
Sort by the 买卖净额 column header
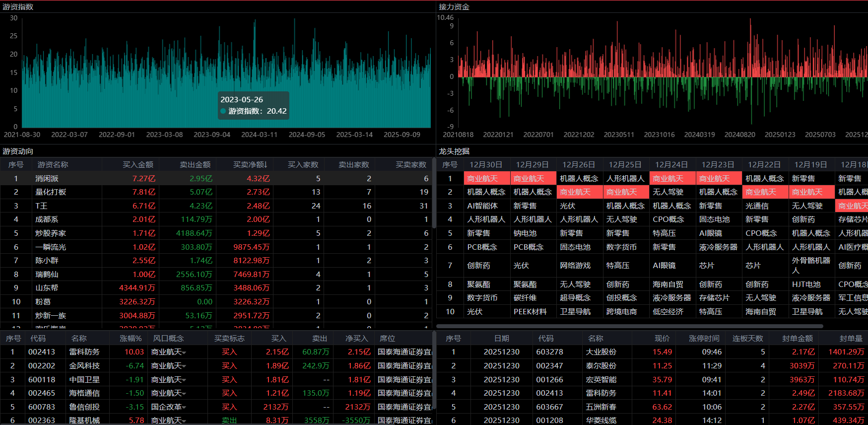(250, 164)
